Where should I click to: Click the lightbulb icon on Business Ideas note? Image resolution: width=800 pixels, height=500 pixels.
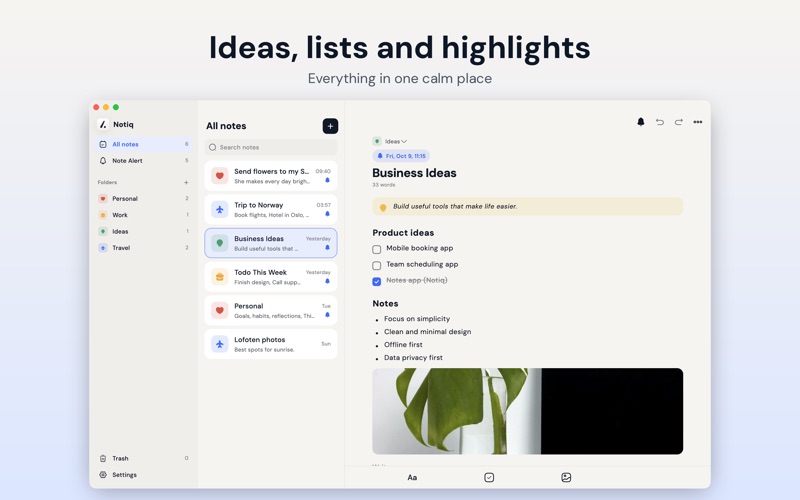[x=219, y=243]
